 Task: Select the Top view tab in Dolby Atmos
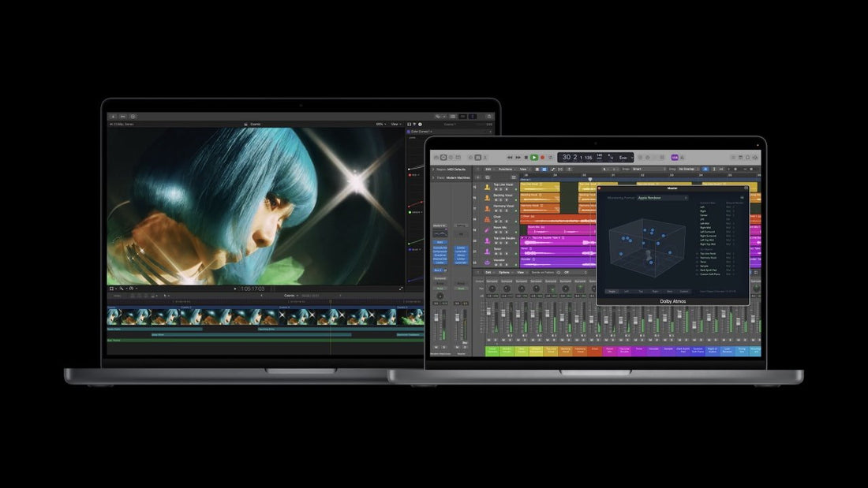coord(641,291)
